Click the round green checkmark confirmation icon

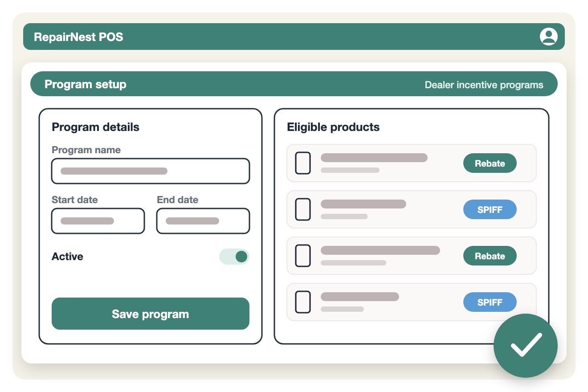click(x=526, y=346)
